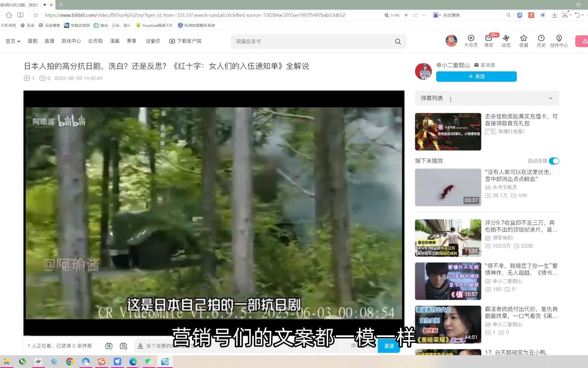This screenshot has height=368, width=588.
Task: Click the video player area to pause
Action: pos(214,213)
